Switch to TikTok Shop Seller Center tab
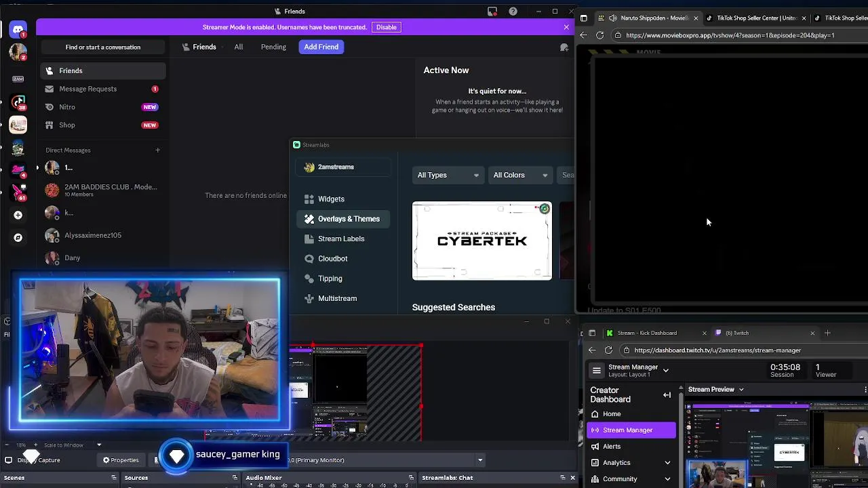The width and height of the screenshot is (868, 488). click(x=756, y=18)
